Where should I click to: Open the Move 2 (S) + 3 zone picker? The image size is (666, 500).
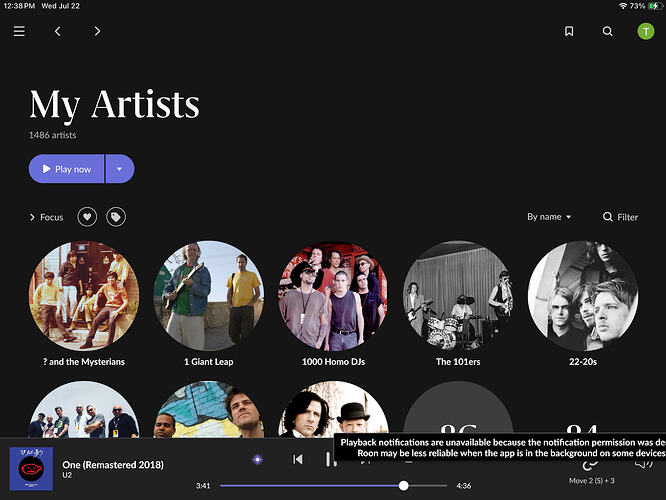pyautogui.click(x=592, y=480)
